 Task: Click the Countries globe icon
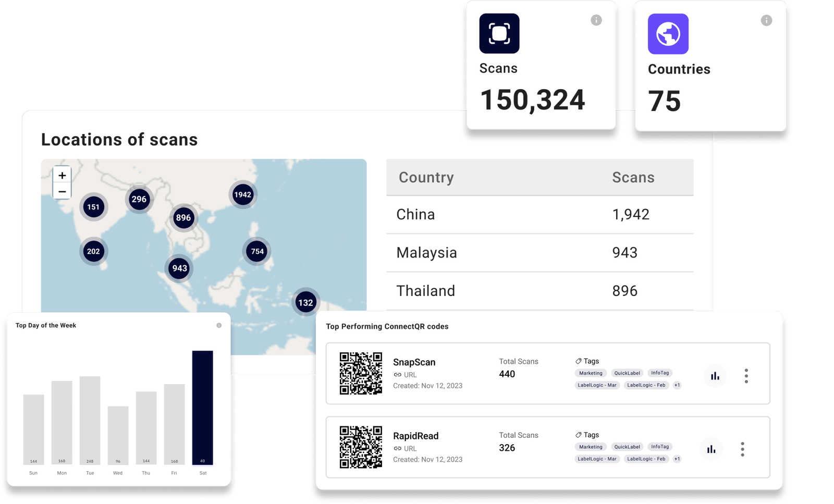[x=668, y=33]
